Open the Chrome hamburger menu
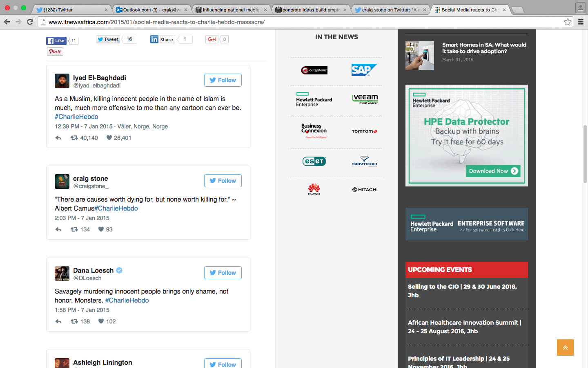This screenshot has height=368, width=588. coord(581,22)
